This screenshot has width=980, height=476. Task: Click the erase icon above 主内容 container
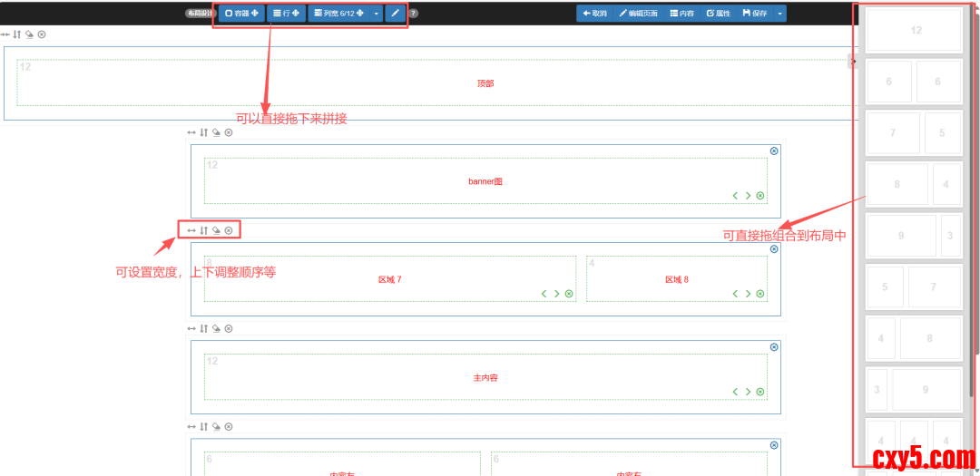coord(216,328)
